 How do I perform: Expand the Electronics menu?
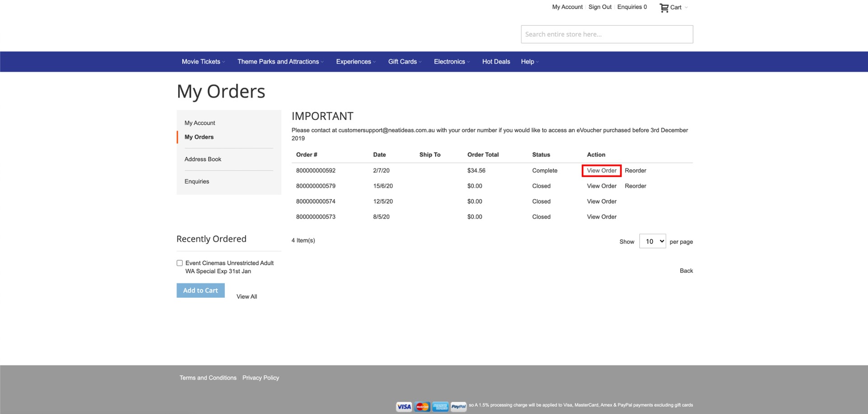pyautogui.click(x=452, y=62)
